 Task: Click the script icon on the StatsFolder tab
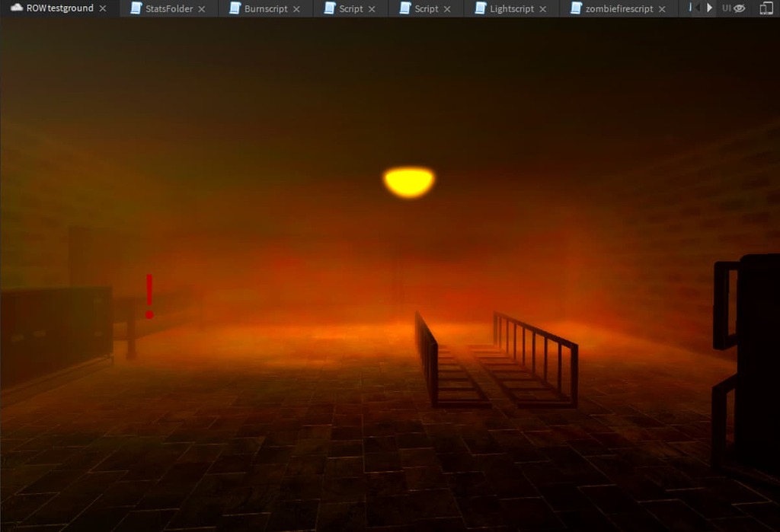click(x=136, y=8)
